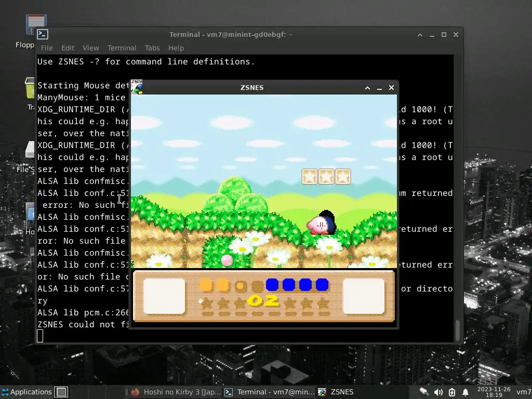Click the battery power icon in system tray

452,392
